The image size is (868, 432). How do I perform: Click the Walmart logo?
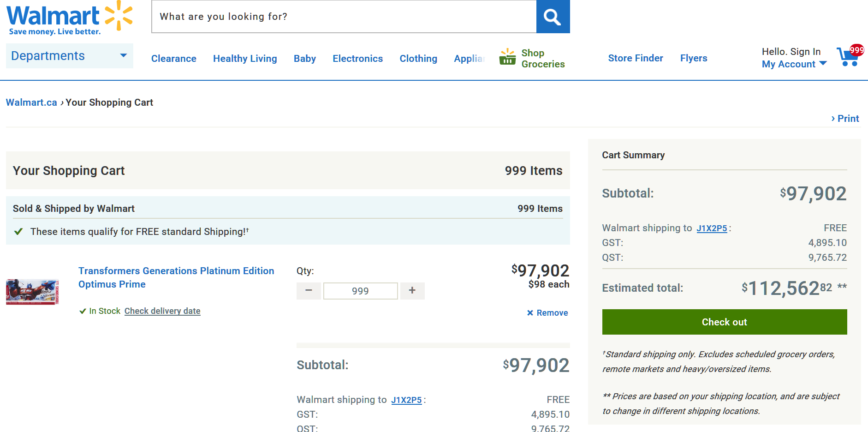tap(70, 18)
